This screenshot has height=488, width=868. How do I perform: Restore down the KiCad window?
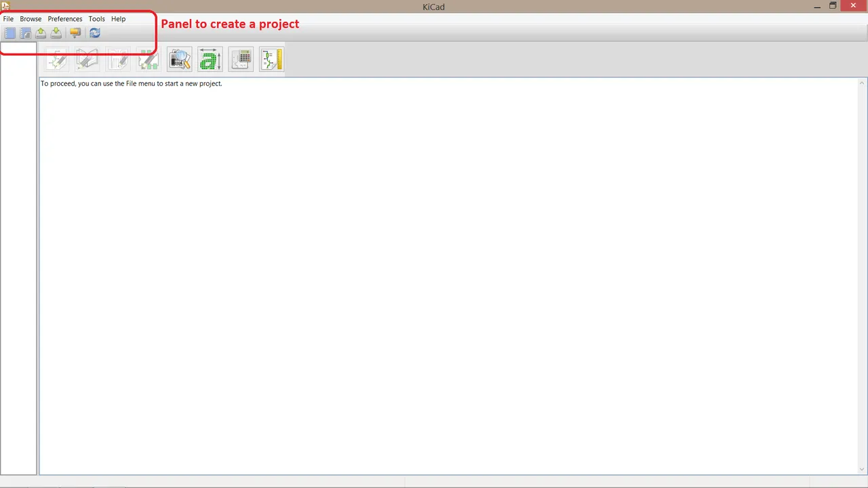coord(833,5)
